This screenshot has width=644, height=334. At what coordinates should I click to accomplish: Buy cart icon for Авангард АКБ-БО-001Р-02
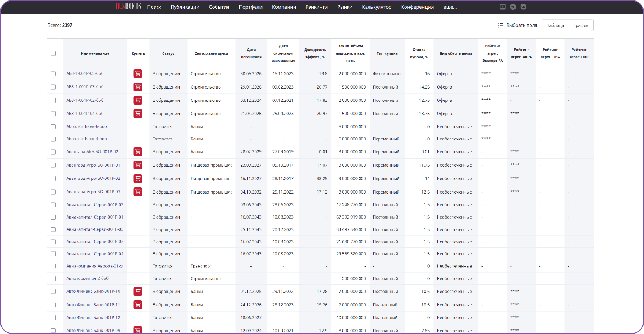(x=138, y=151)
